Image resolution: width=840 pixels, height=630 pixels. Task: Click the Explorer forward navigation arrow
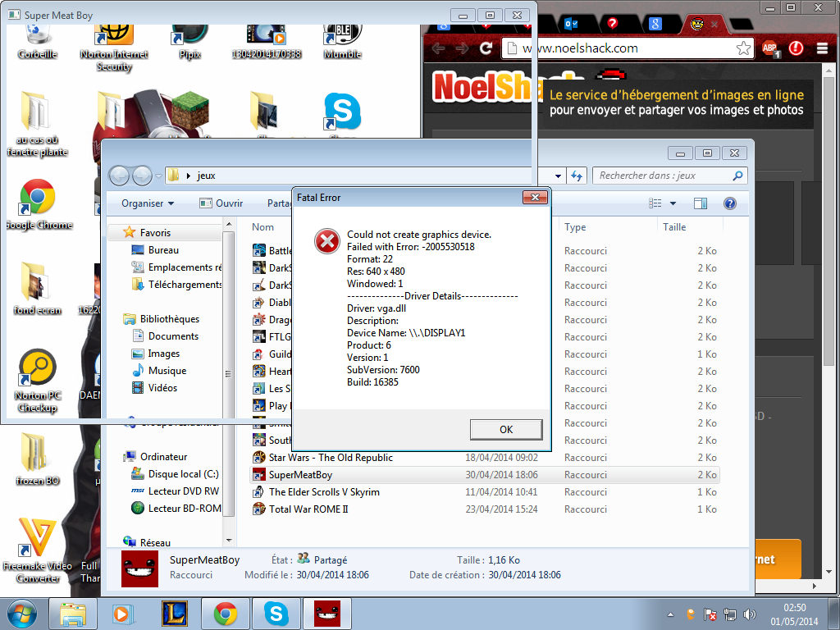tap(141, 176)
